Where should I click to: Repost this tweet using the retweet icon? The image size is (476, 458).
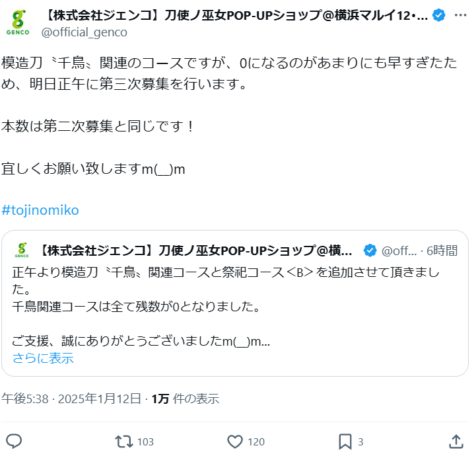(123, 441)
